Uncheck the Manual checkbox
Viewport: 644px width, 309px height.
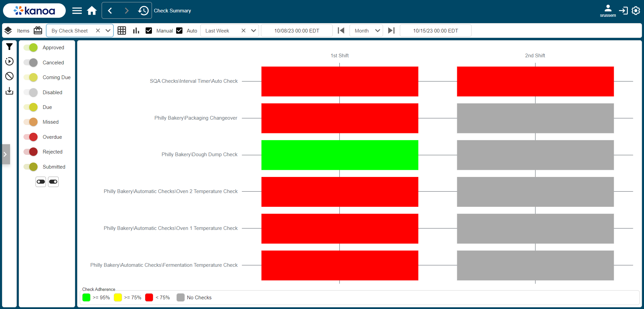pos(149,30)
